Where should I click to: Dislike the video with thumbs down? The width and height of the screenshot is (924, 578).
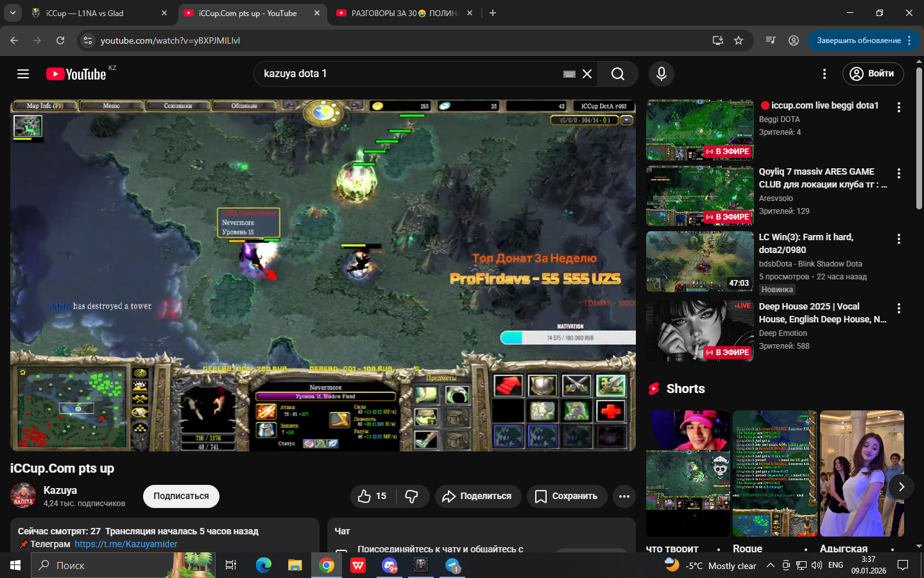tap(412, 496)
